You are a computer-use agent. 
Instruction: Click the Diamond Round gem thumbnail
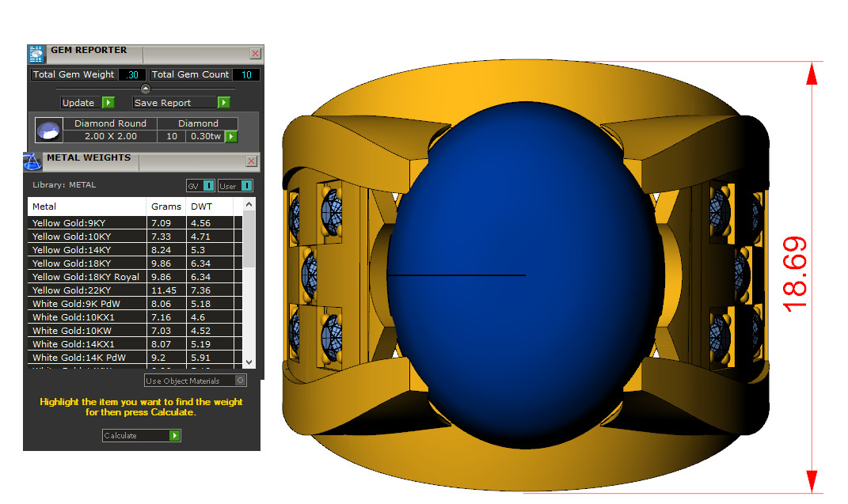click(49, 130)
